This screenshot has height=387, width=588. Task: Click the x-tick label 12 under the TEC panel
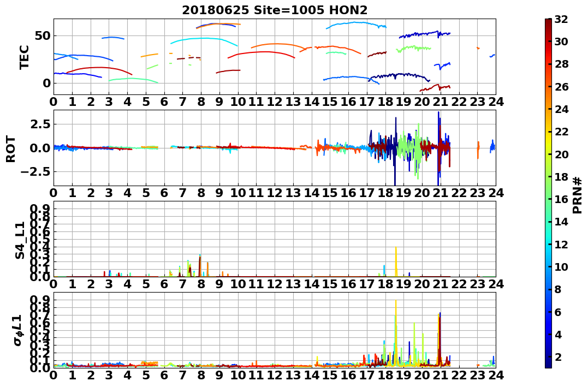[x=275, y=102]
